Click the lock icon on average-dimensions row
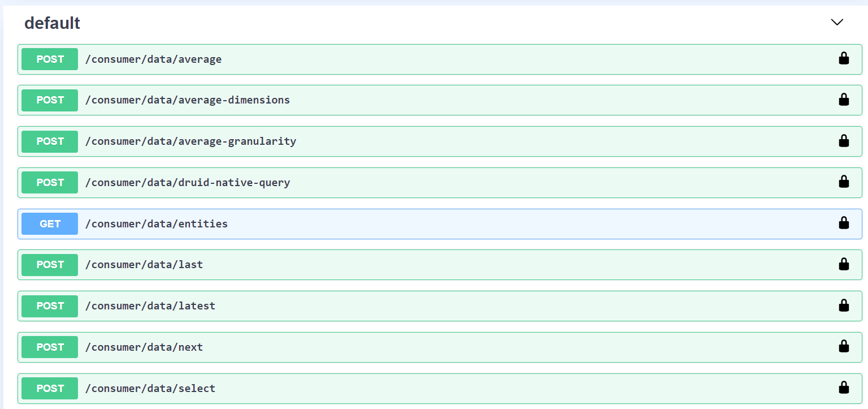Viewport: 868px width, 409px height. point(844,100)
